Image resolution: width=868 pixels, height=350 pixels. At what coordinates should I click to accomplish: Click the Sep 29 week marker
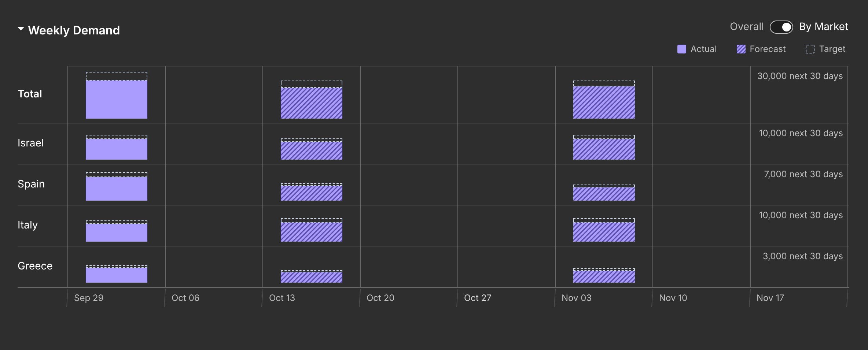pos(89,298)
